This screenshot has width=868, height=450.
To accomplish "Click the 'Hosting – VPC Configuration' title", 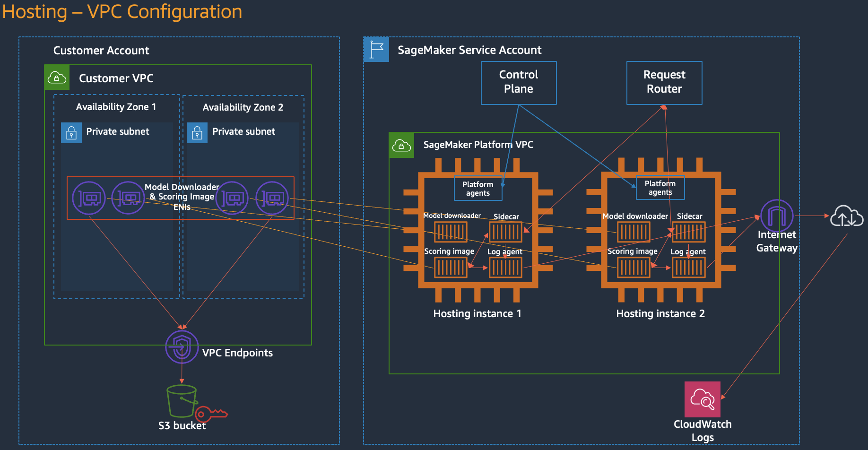I will 122,12.
